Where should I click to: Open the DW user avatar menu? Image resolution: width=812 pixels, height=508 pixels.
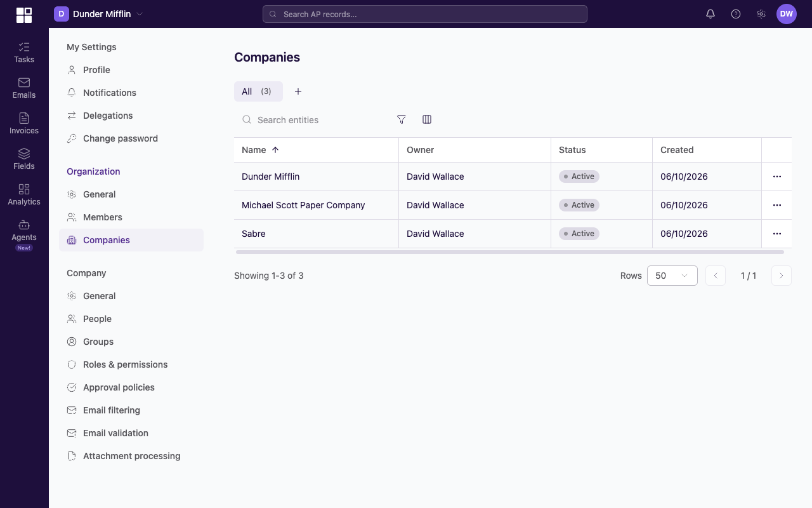pyautogui.click(x=787, y=14)
